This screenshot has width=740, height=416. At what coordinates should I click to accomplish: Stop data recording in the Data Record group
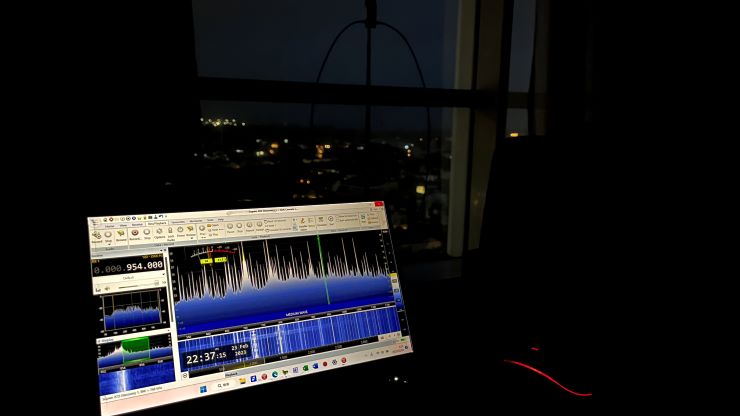click(x=147, y=232)
